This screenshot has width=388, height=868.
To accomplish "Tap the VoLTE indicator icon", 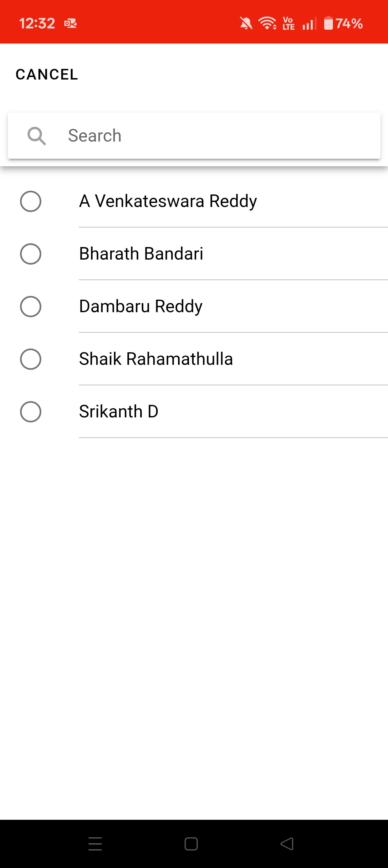I will tap(288, 23).
